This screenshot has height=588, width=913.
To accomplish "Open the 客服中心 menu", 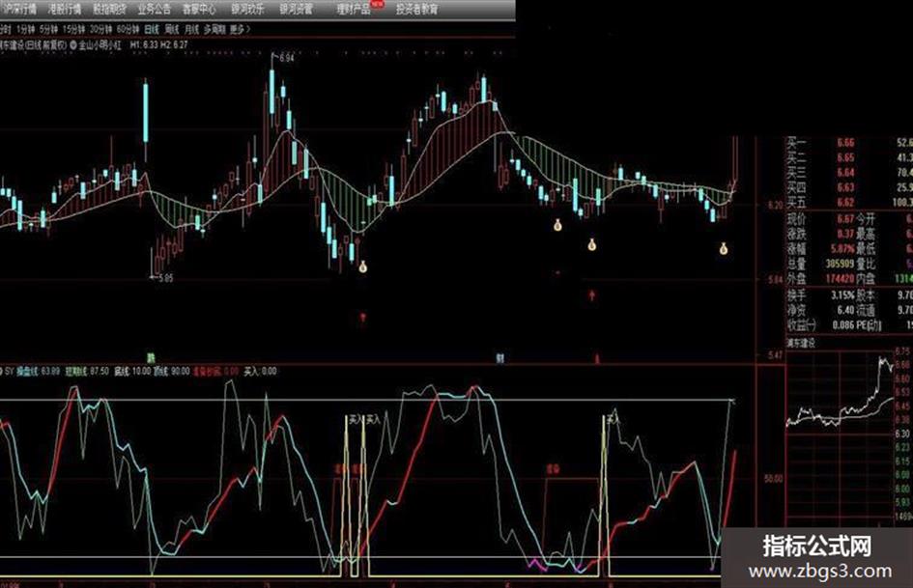I will 199,9.
